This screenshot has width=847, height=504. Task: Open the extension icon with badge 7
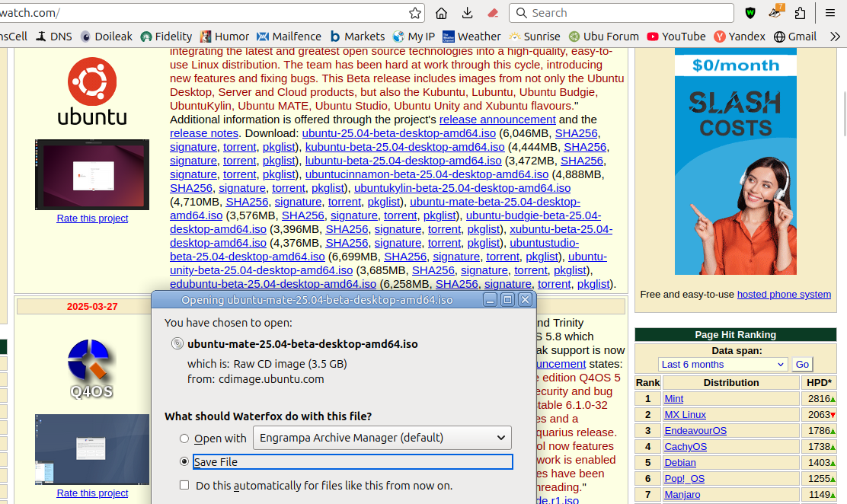pos(775,12)
